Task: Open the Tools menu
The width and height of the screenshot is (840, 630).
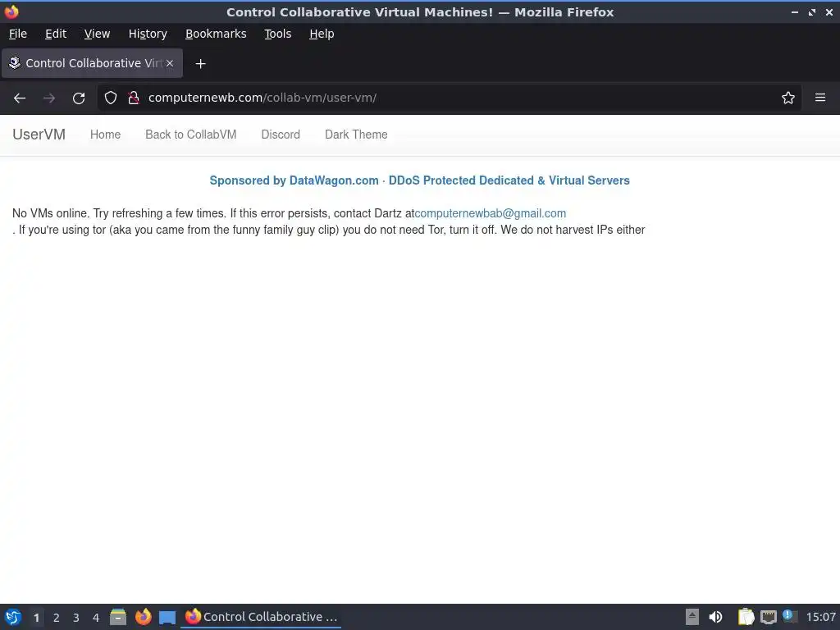Action: pyautogui.click(x=277, y=34)
